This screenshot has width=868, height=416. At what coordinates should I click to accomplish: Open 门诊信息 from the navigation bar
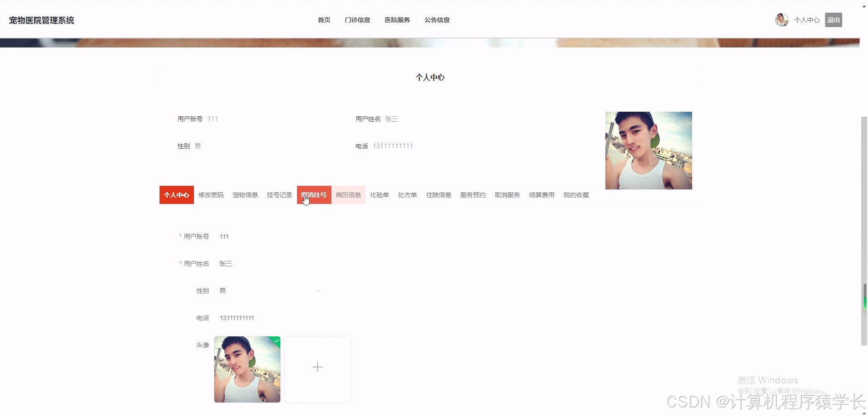point(358,20)
